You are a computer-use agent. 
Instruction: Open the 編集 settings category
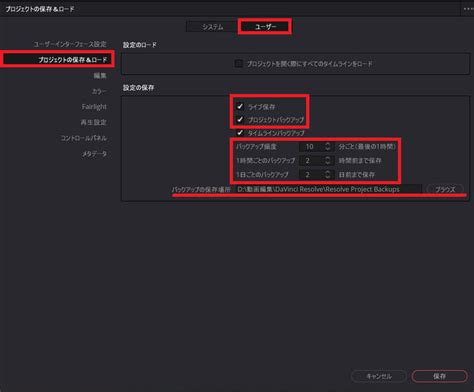[x=100, y=76]
